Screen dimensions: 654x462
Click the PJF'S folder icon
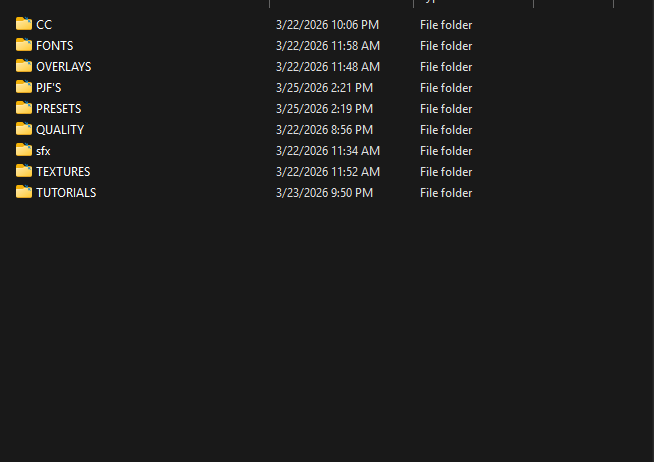24,87
